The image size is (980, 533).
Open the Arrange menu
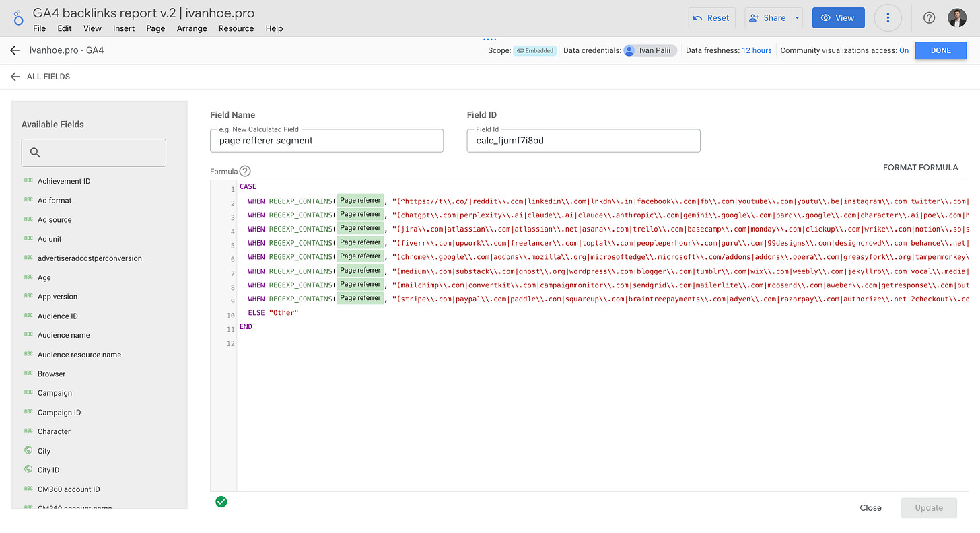coord(192,28)
